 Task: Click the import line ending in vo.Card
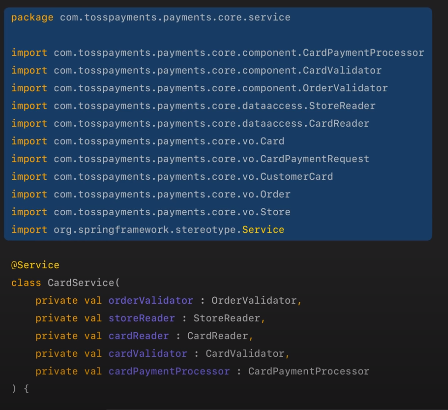[148, 141]
